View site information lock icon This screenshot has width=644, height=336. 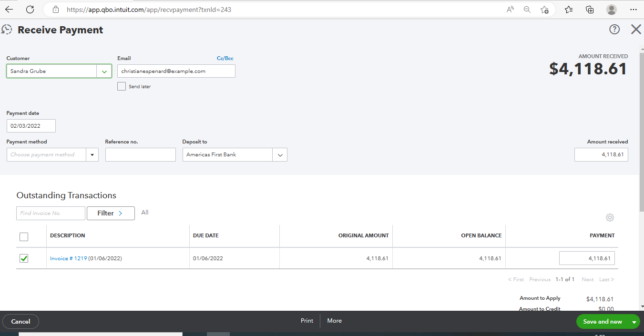tap(56, 9)
